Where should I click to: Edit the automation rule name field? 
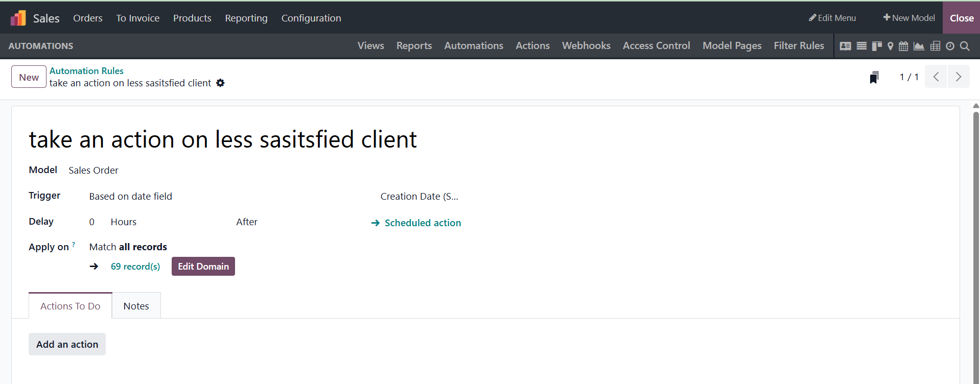click(x=223, y=139)
